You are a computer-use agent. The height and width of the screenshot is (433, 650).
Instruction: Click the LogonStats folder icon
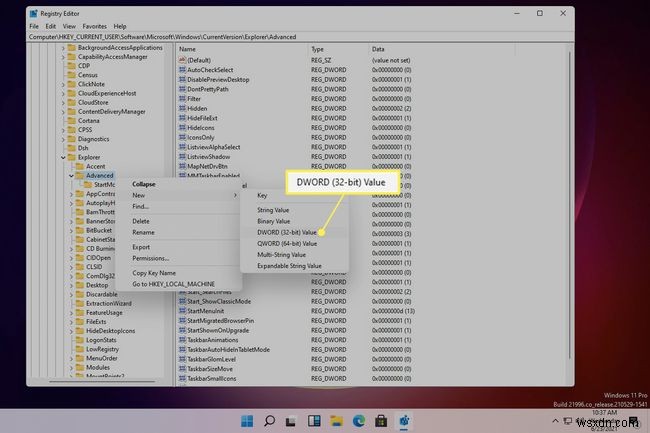coord(80,340)
